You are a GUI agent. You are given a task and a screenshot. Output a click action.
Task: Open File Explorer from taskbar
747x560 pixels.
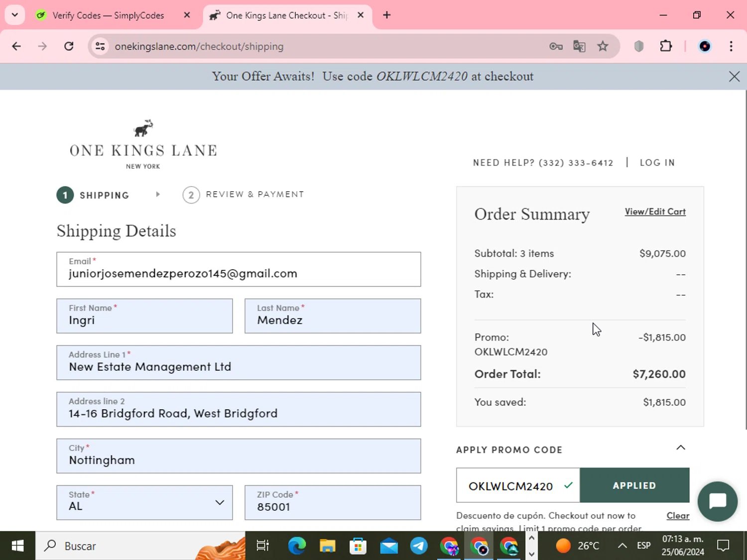pos(327,546)
